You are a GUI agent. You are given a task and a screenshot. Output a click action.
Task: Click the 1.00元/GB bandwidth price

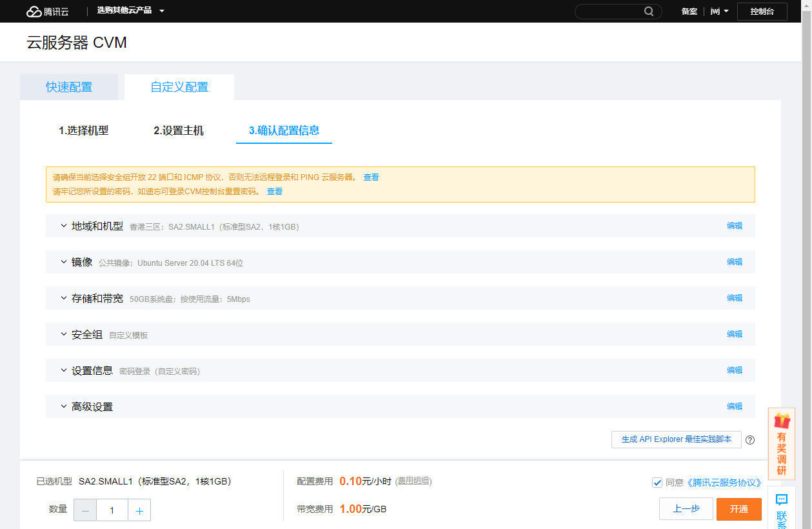(x=362, y=509)
